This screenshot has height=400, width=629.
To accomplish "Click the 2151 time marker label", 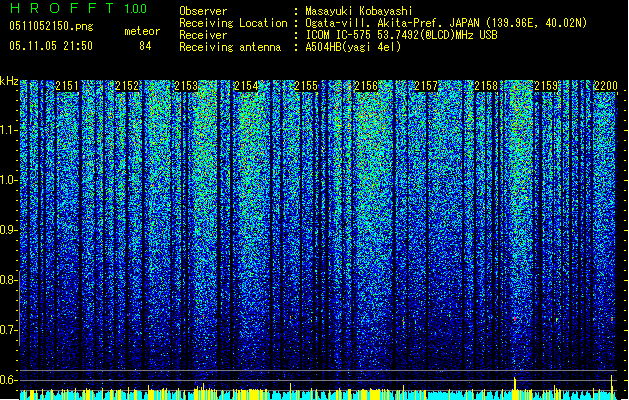I will (67, 86).
